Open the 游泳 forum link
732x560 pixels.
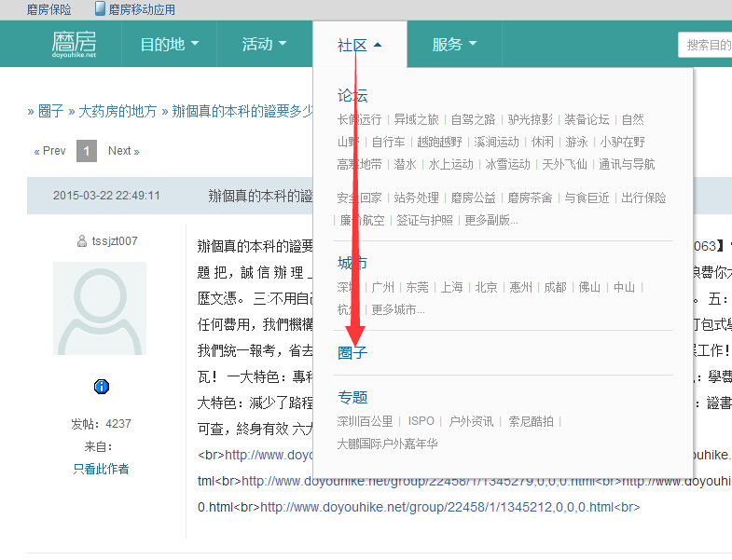click(576, 142)
